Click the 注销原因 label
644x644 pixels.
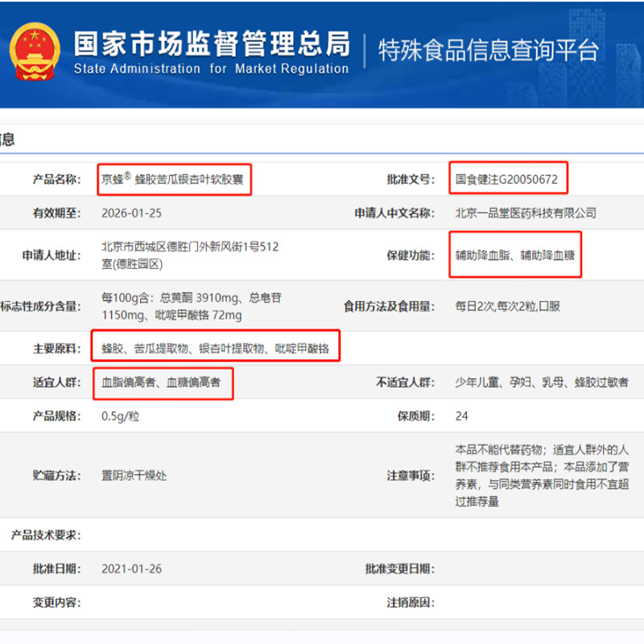click(x=411, y=602)
